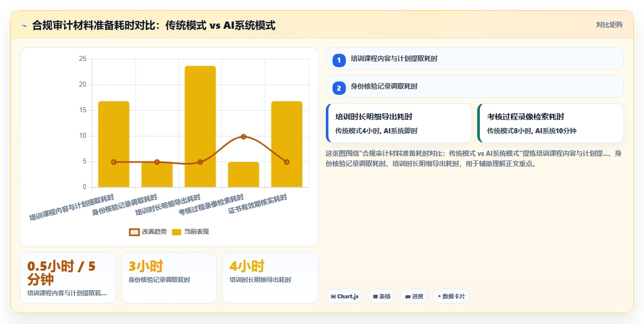The height and width of the screenshot is (324, 644).
Task: Click the 数据卡片 tag chip
Action: [x=451, y=296]
